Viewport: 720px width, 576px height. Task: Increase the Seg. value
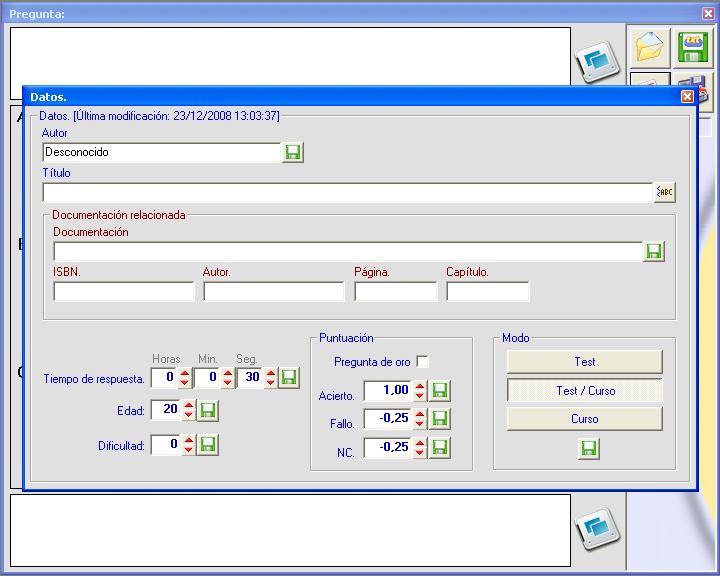point(270,373)
